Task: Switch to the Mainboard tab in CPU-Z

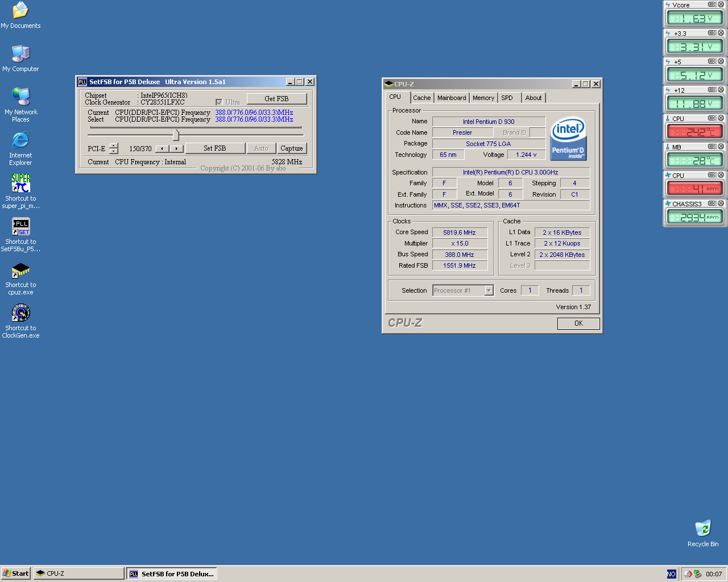Action: [452, 98]
